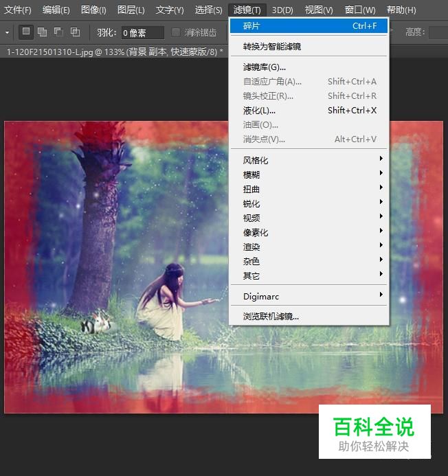Expand the 扭曲 distort submenu

click(x=309, y=189)
